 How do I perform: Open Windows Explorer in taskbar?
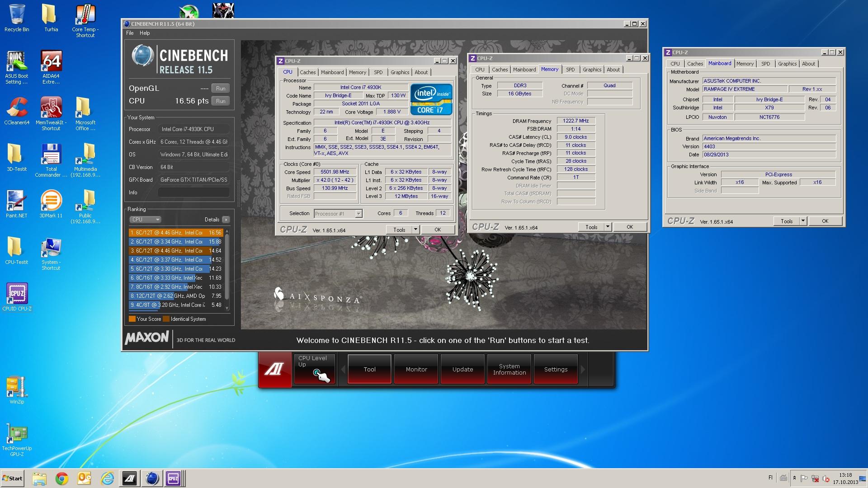tap(39, 478)
